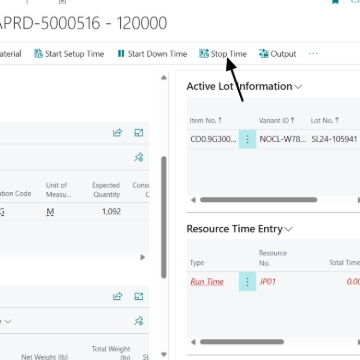
Task: Click the Expected Quantity column header
Action: [x=106, y=190]
